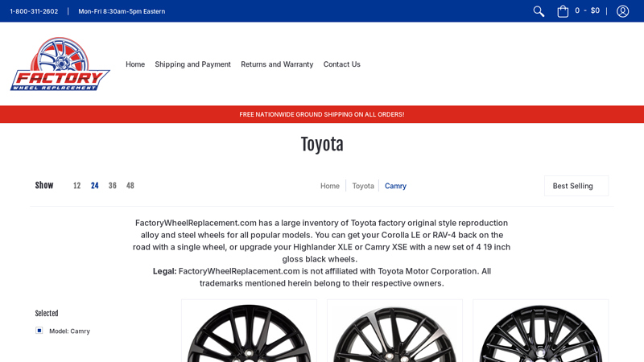
Task: Open the Contact Us page
Action: 341,64
